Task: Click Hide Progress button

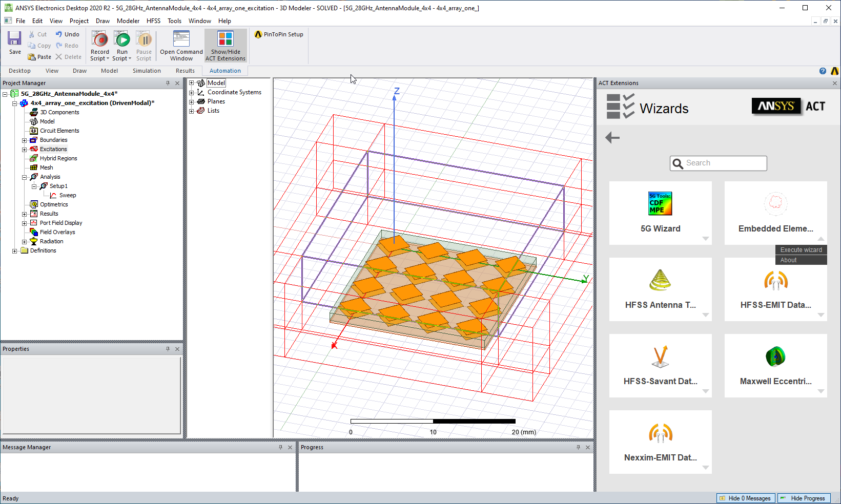Action: [x=804, y=498]
